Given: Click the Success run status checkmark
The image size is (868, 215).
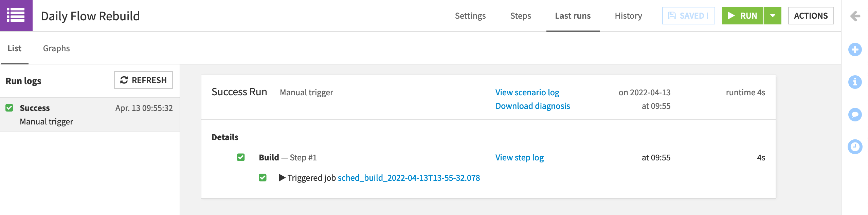Looking at the screenshot, I should [10, 108].
